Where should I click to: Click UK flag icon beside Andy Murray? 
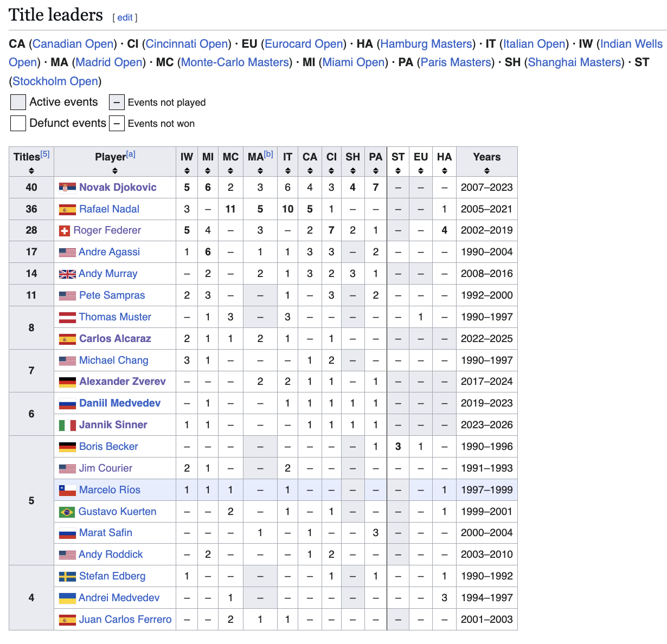tap(67, 274)
